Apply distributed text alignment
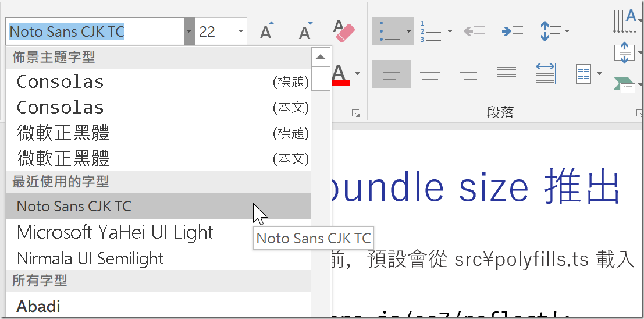Image resolution: width=644 pixels, height=319 pixels. click(545, 74)
